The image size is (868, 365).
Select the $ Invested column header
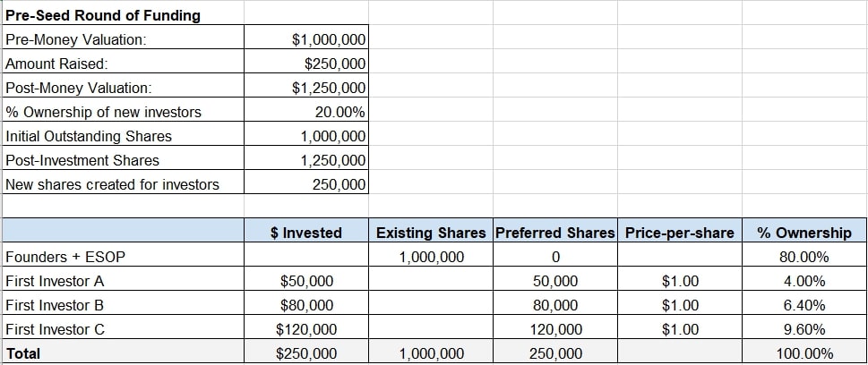tap(305, 233)
